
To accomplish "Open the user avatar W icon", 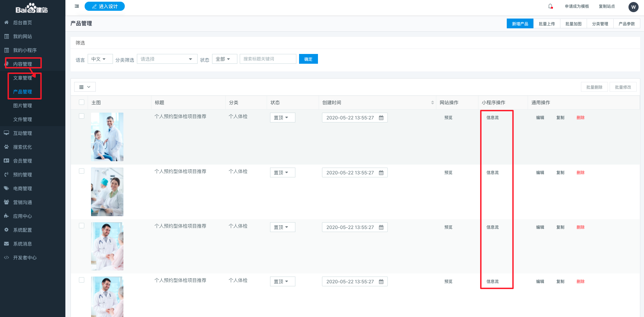I will [x=633, y=7].
